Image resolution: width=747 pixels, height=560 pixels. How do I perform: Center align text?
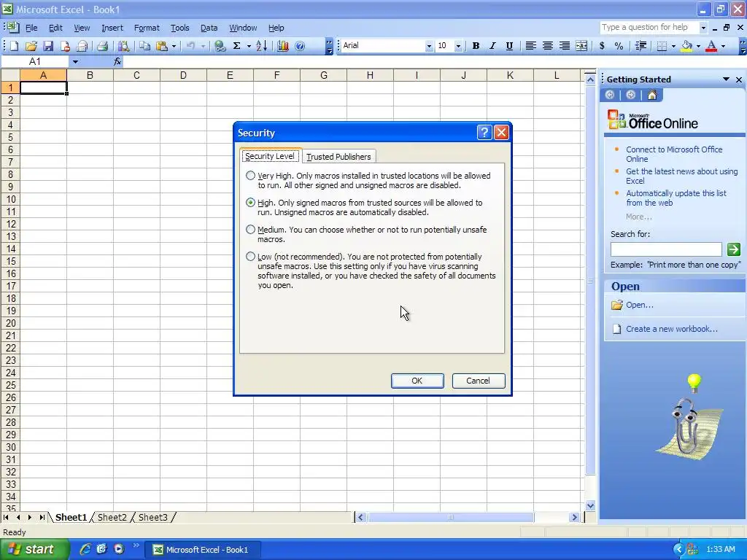tap(547, 46)
